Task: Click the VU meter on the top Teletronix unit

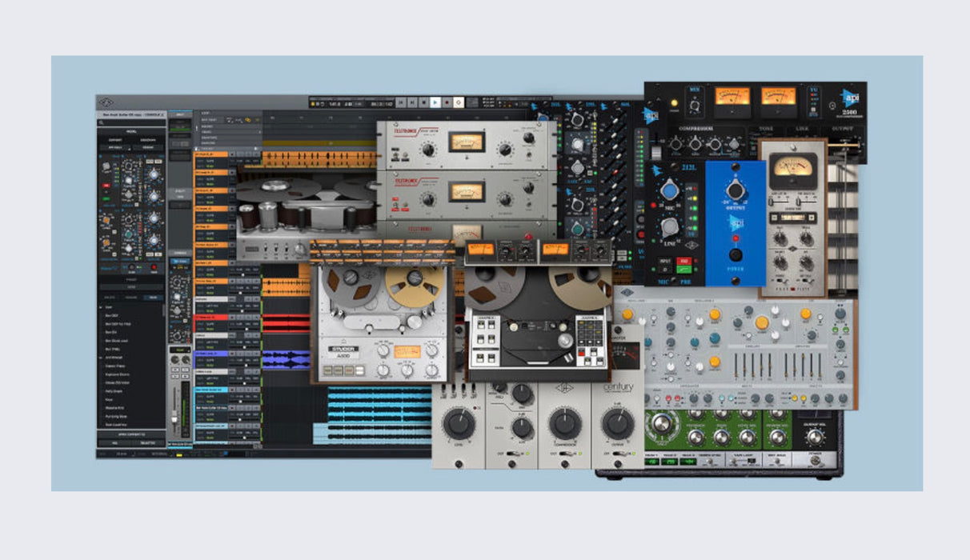Action: coord(467,143)
